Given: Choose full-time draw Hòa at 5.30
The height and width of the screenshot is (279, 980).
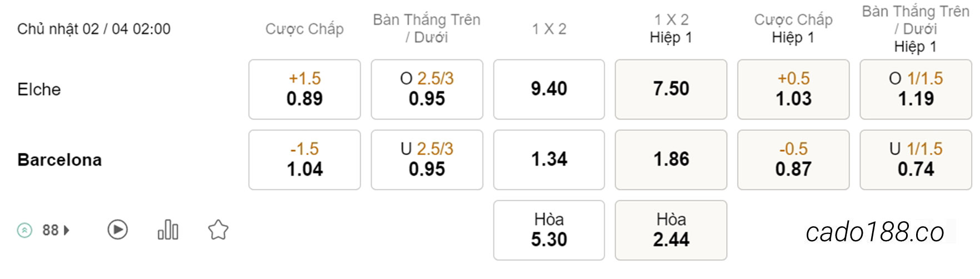Looking at the screenshot, I should [549, 230].
